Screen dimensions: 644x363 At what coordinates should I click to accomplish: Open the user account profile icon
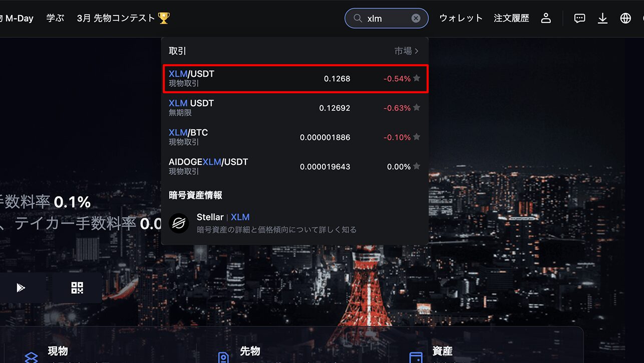(x=546, y=18)
